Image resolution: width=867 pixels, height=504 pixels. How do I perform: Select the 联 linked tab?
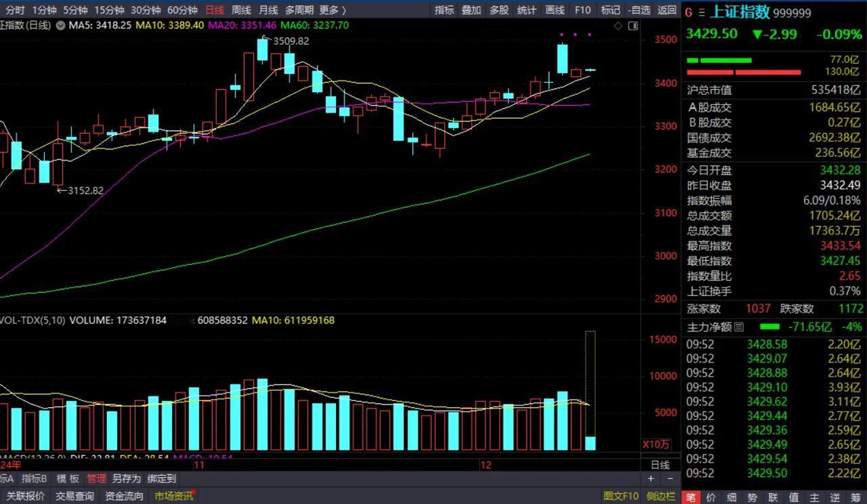tap(773, 497)
